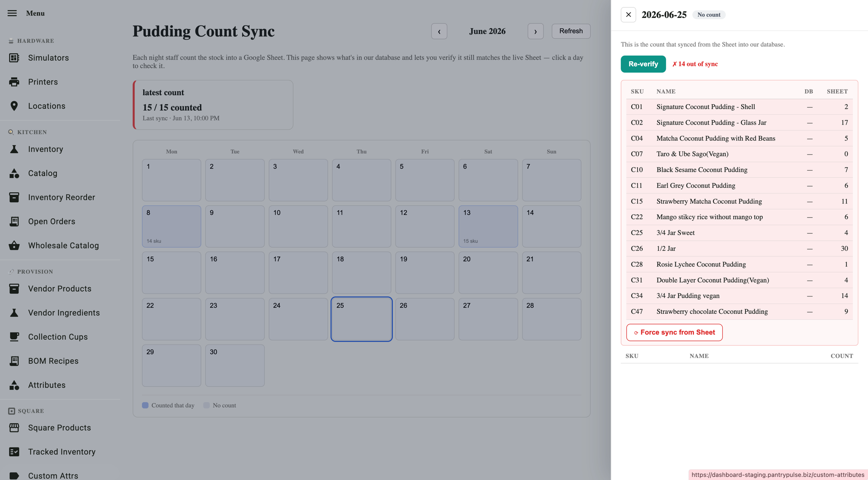This screenshot has width=868, height=480.
Task: Click the Printers printer icon
Action: (14, 82)
